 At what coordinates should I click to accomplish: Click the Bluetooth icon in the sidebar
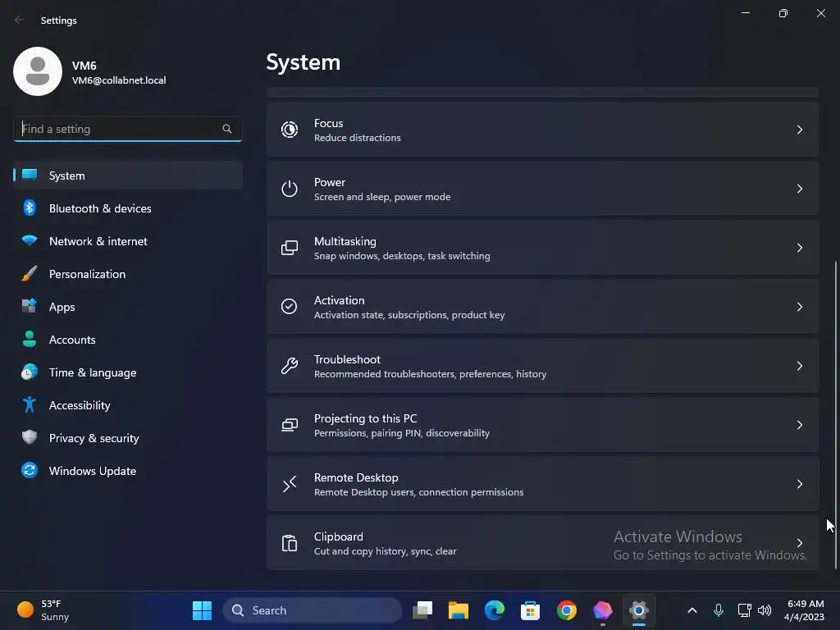[x=30, y=208]
